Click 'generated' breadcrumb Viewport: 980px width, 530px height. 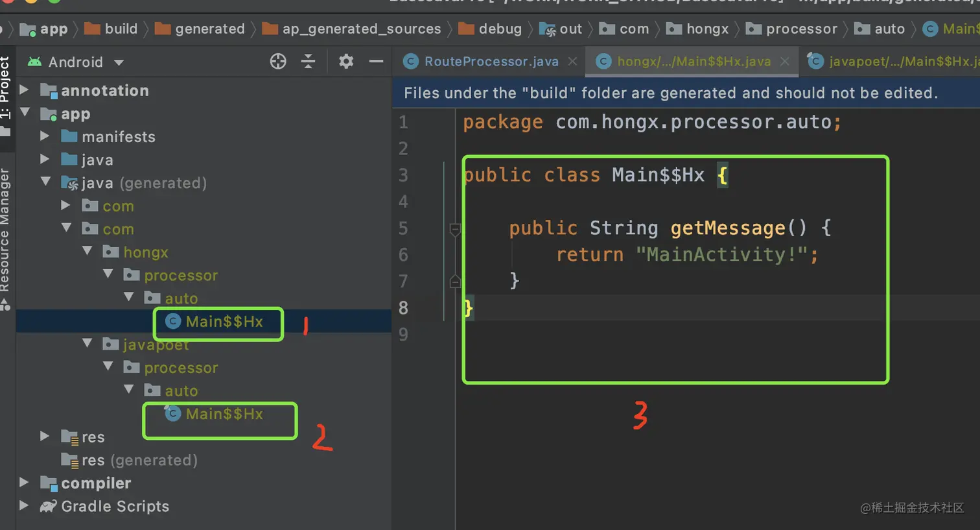click(210, 29)
